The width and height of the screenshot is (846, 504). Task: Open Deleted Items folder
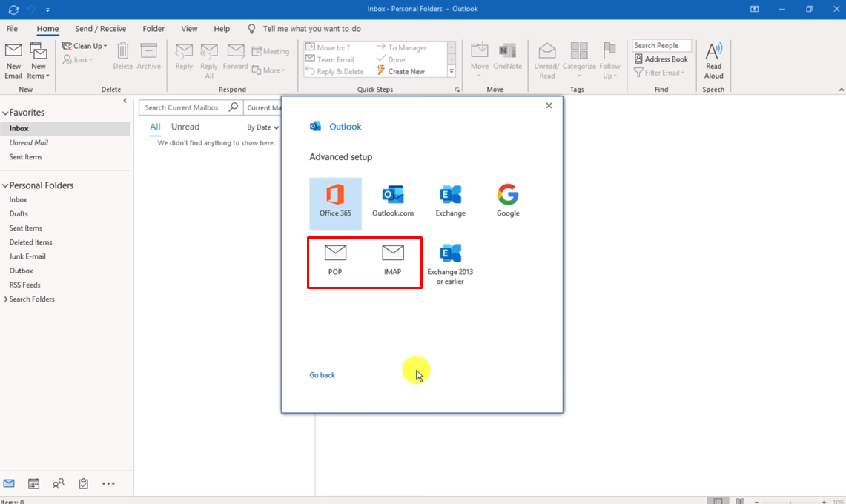pyautogui.click(x=30, y=242)
